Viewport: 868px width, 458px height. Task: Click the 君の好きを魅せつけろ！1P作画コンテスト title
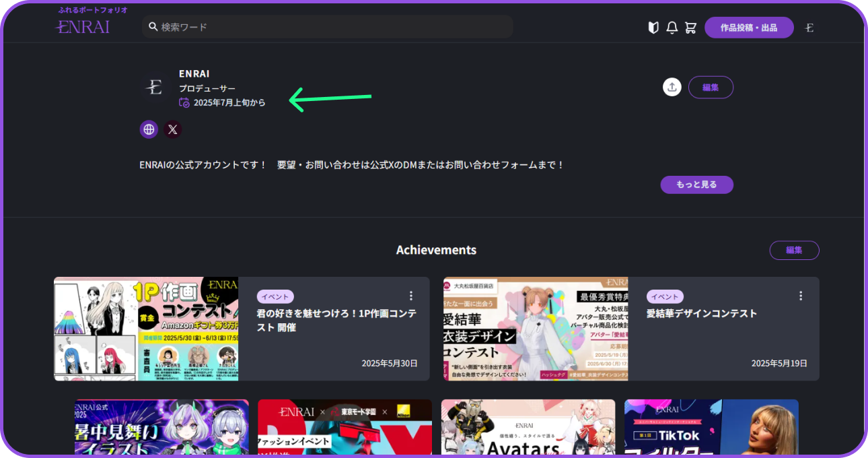tap(336, 321)
